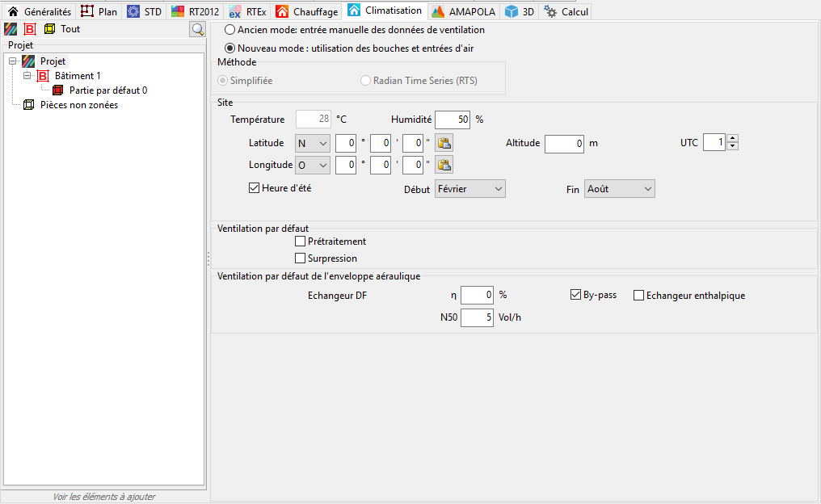The image size is (821, 504).
Task: Uncheck the Heure d'été checkbox
Action: pyautogui.click(x=254, y=188)
